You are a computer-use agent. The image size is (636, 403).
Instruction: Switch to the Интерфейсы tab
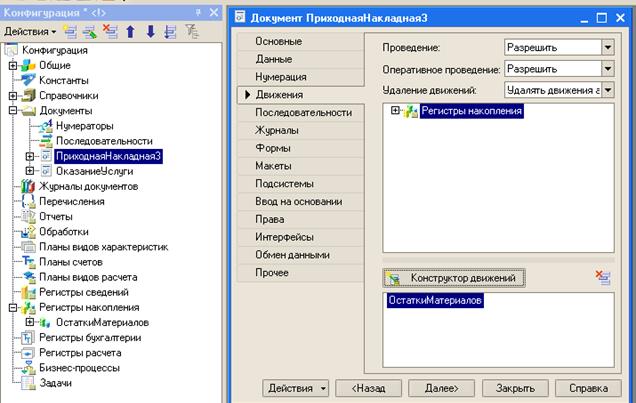(301, 237)
